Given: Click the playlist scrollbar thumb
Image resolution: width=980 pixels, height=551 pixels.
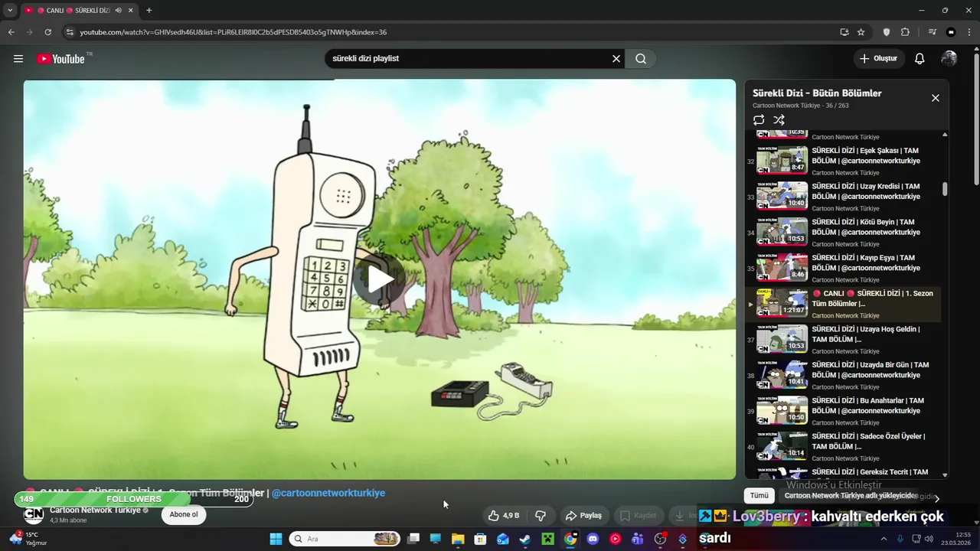Looking at the screenshot, I should tap(945, 189).
